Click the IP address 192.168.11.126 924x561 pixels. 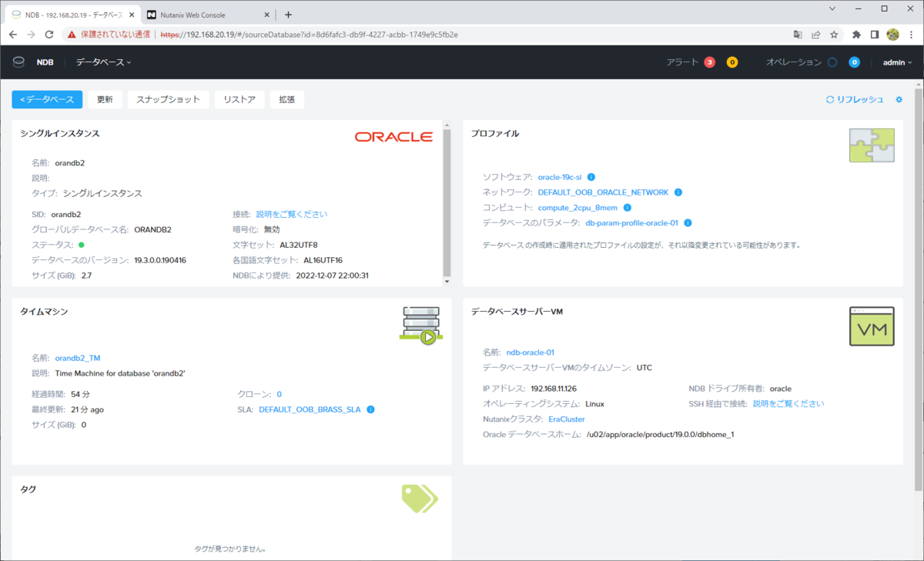click(x=554, y=389)
